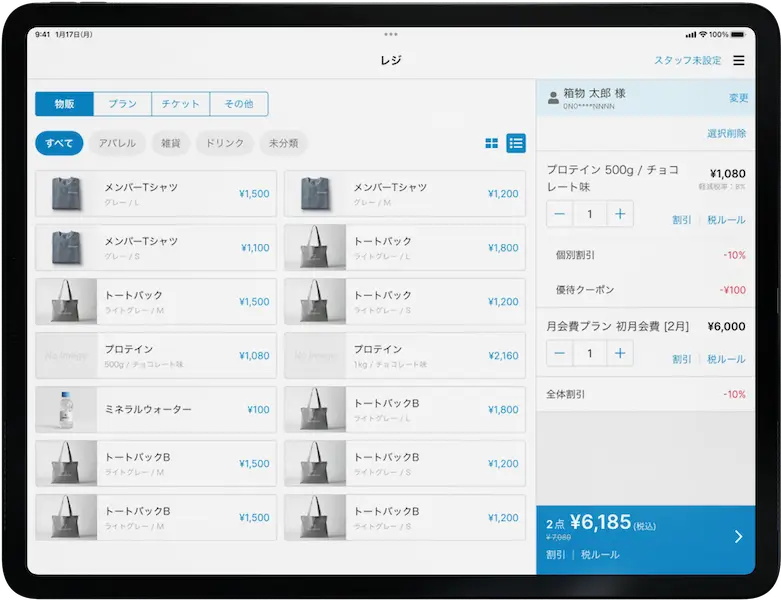Click 税ルール in the total bar
This screenshot has width=781, height=600.
(x=600, y=555)
